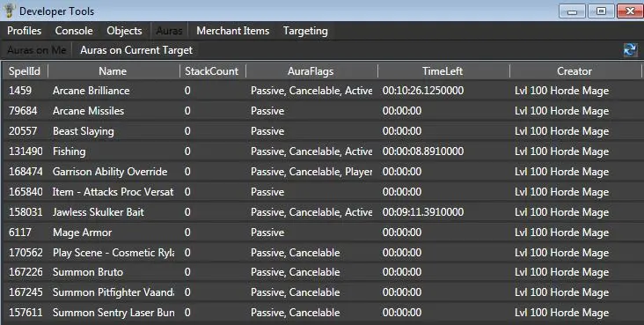Click Garrison Ability Override name cell
Image resolution: width=644 pixels, height=325 pixels.
pos(110,172)
